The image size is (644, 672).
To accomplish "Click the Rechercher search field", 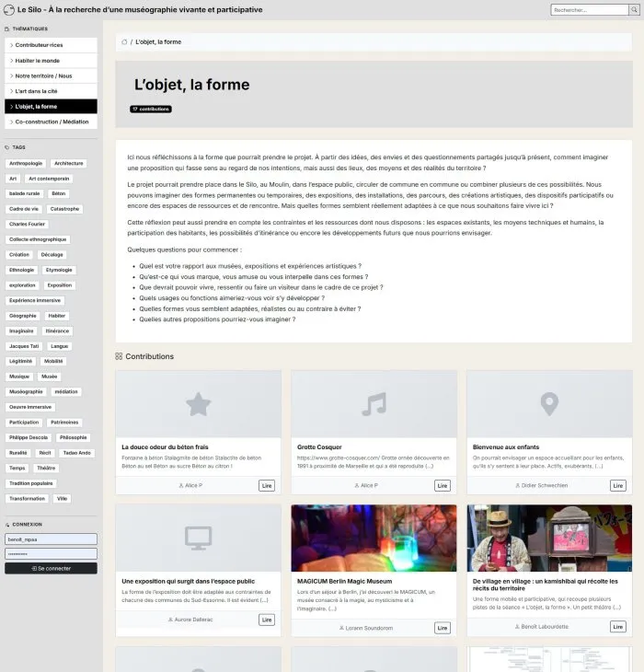I will 590,9.
